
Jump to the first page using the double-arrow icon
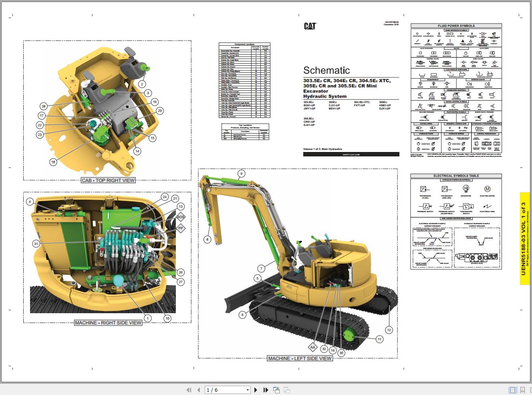[x=189, y=389]
